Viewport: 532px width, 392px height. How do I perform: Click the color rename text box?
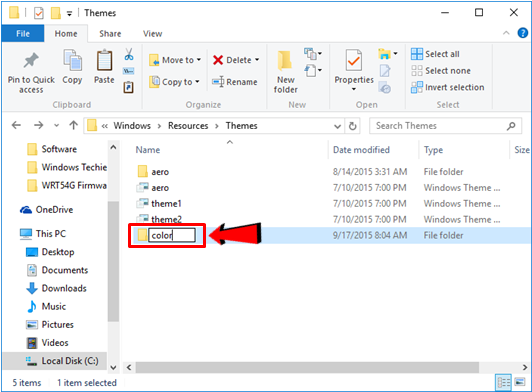point(172,235)
